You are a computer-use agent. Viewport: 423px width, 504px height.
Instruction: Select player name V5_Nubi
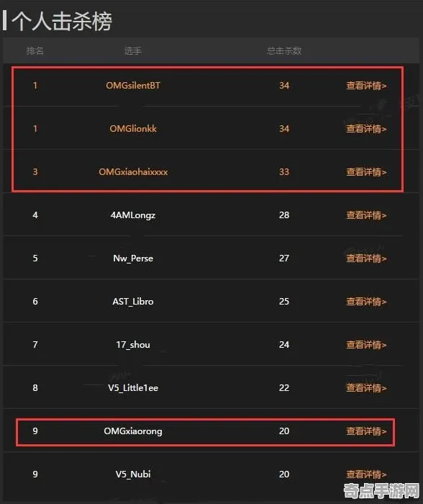pos(133,474)
